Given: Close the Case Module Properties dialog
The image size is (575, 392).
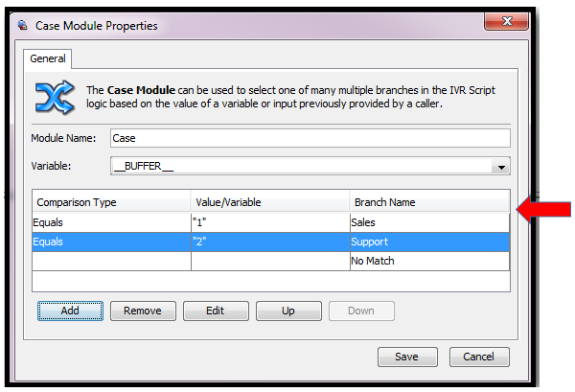Looking at the screenshot, I should click(505, 23).
